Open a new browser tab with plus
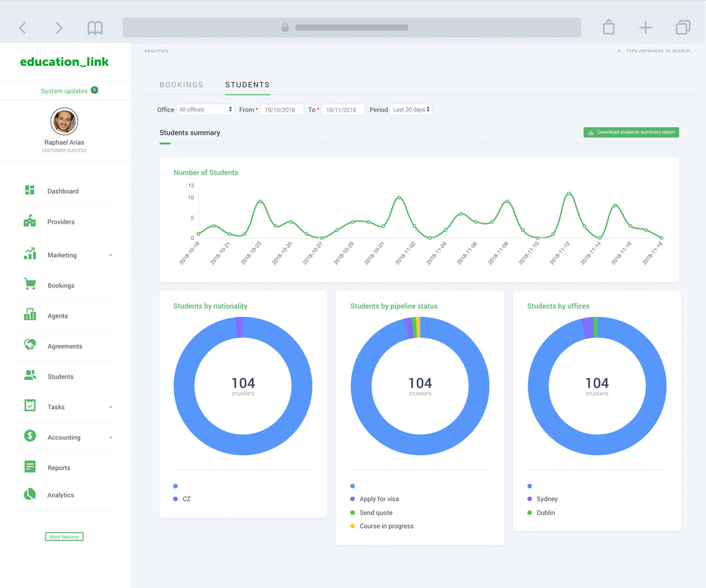 [645, 28]
